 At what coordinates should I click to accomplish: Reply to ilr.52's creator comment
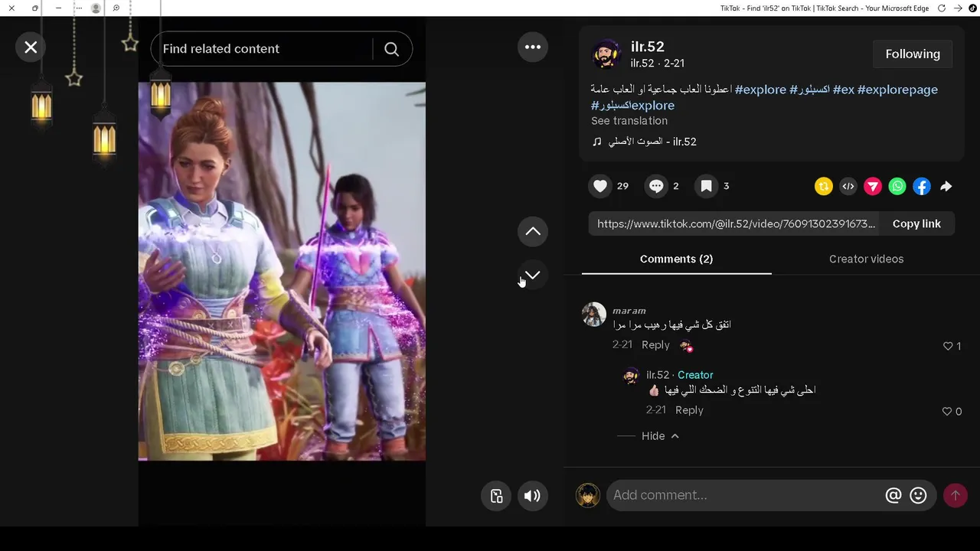point(689,410)
